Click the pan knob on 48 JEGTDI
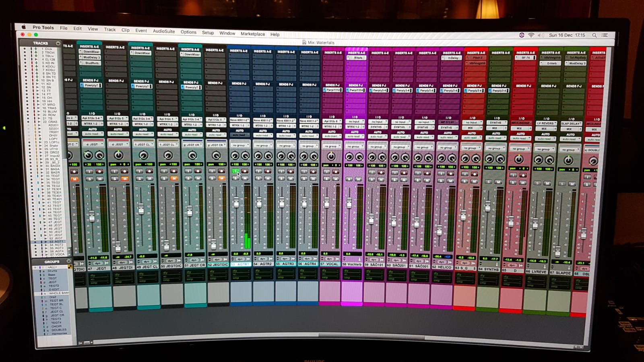The width and height of the screenshot is (644, 362). (118, 155)
